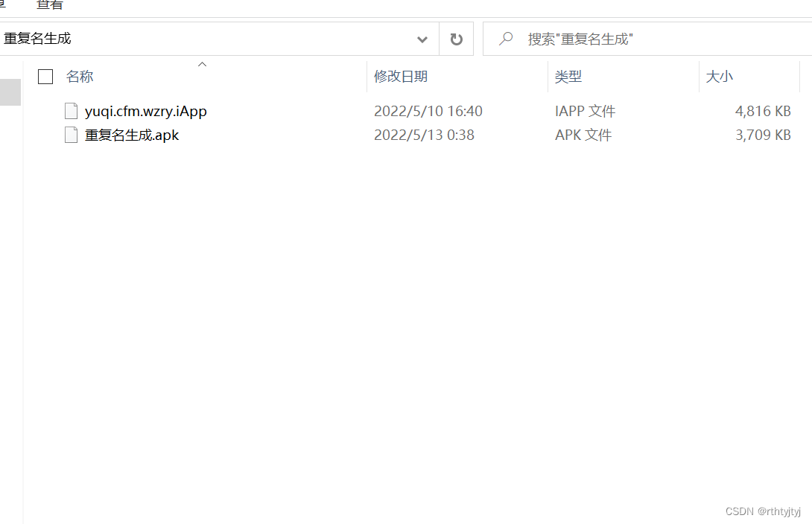Click the 搜索"重复名生成" search field
The height and width of the screenshot is (524, 812).
[647, 39]
